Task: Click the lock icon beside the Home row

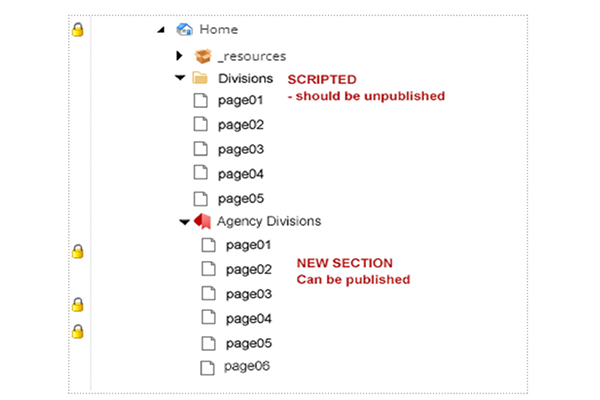Action: pos(78,30)
